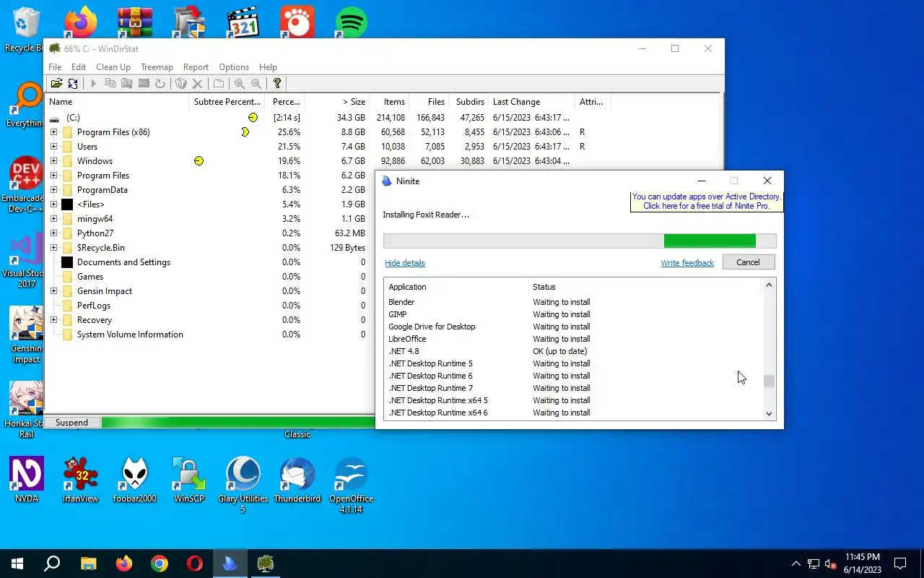This screenshot has width=924, height=578.
Task: Select the Glary Utilities 5 desktop icon
Action: point(243,485)
